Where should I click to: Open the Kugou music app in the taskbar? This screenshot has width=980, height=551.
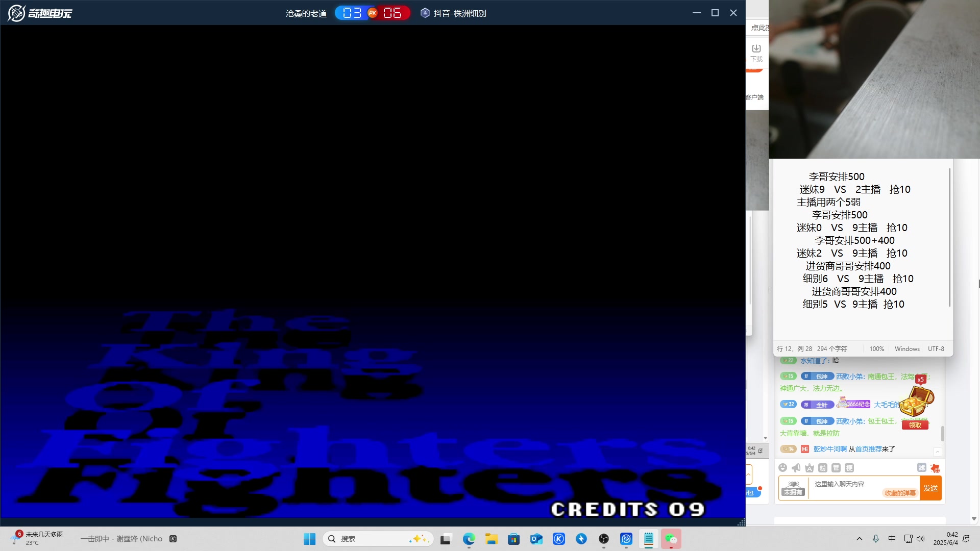tap(559, 539)
